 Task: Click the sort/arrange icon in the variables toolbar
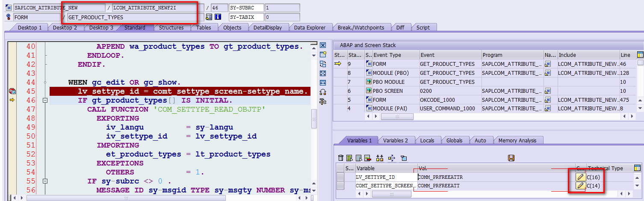point(380,158)
